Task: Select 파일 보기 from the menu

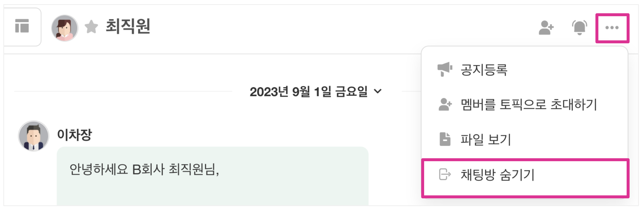Action: [486, 139]
